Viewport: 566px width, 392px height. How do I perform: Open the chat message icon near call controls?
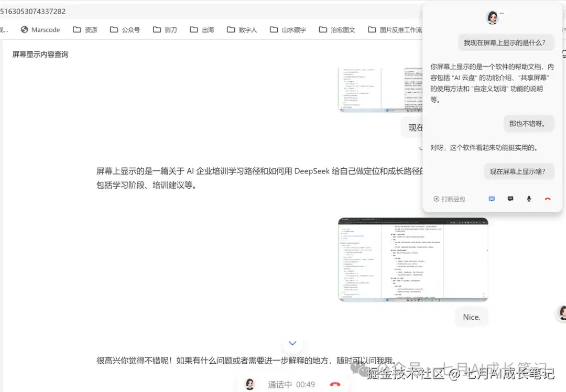point(510,198)
